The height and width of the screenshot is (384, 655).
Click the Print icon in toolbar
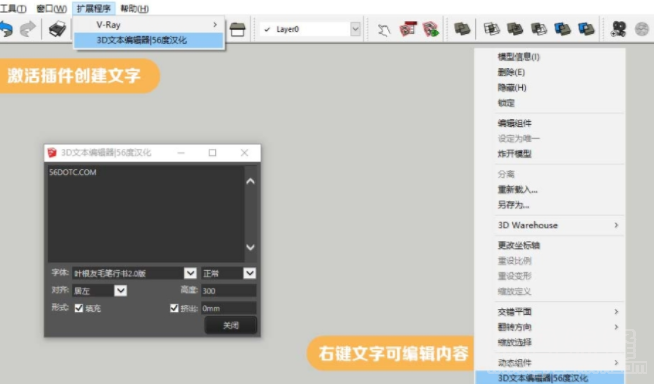tap(57, 29)
